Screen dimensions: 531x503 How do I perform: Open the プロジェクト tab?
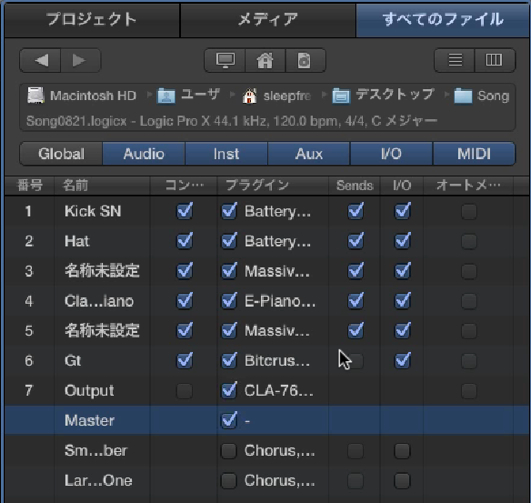[92, 19]
